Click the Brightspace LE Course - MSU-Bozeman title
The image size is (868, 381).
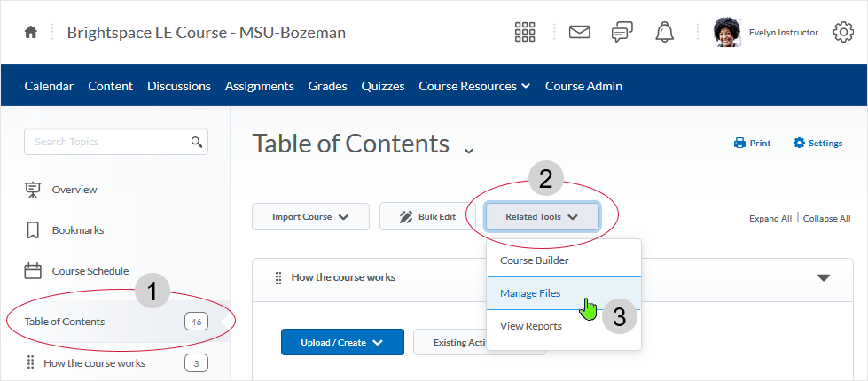tap(206, 33)
